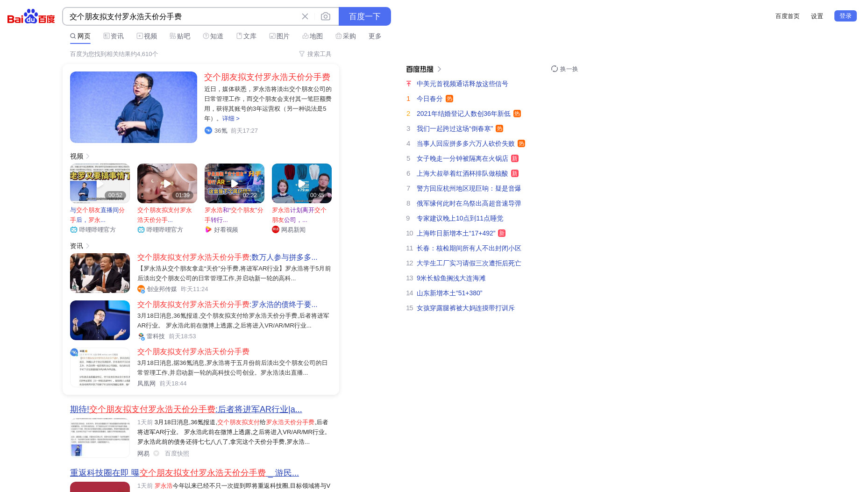
Task: Open hot topic 中美元首视频通话释放这些信号
Action: click(462, 84)
